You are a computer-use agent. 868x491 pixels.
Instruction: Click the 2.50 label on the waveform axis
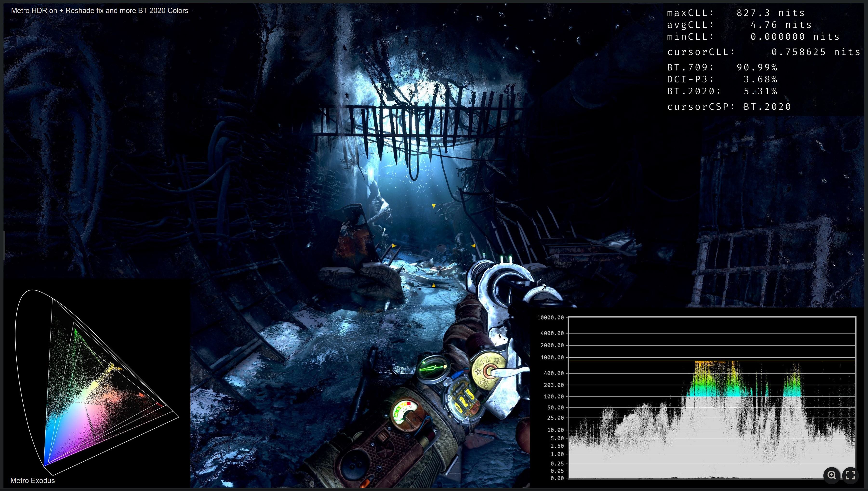[557, 446]
